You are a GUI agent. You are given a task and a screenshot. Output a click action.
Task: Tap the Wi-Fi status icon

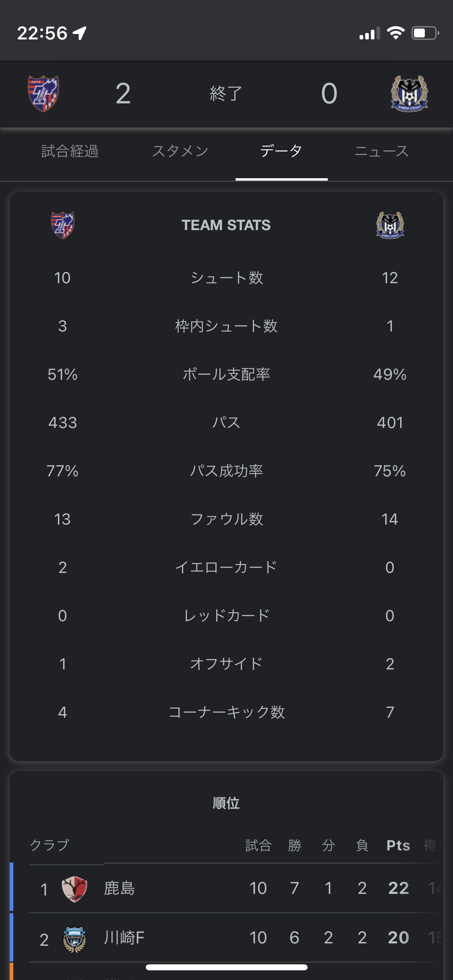395,33
